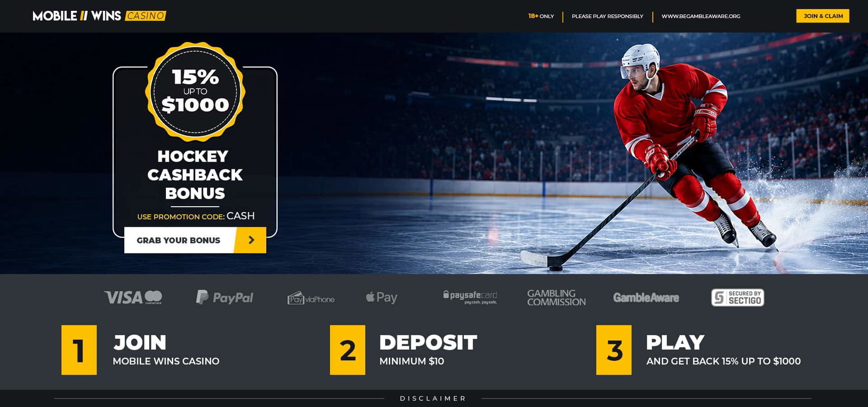Click the Please Play Responsibly text
The image size is (868, 407).
[x=608, y=16]
